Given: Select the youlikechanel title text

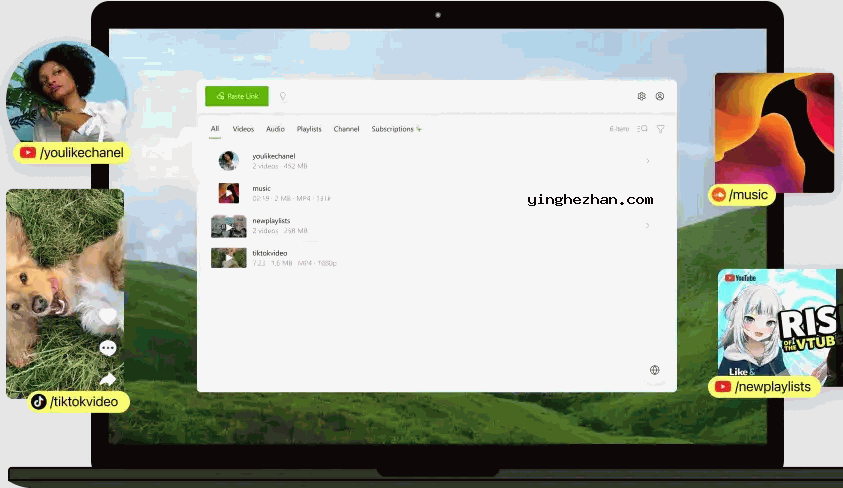Looking at the screenshot, I should [274, 156].
